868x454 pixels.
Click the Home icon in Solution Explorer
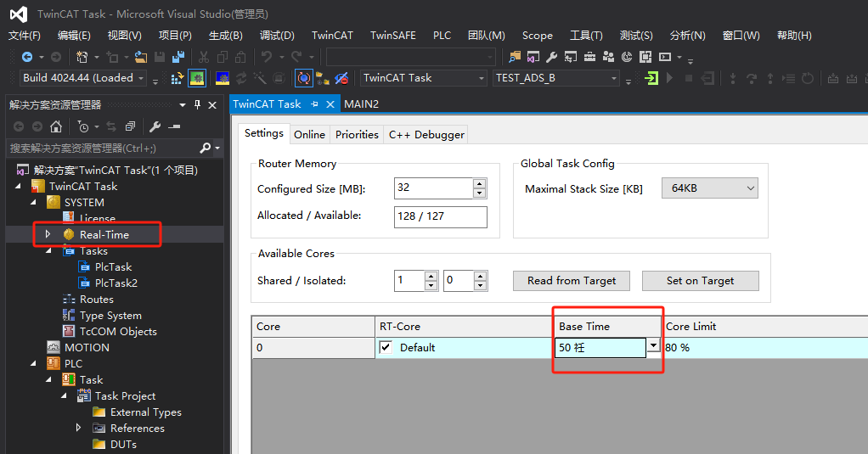[56, 126]
